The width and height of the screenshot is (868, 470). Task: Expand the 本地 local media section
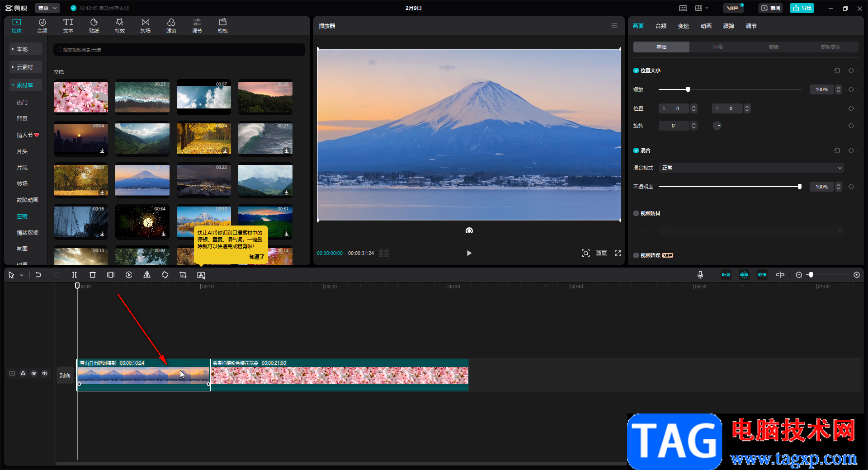click(26, 49)
